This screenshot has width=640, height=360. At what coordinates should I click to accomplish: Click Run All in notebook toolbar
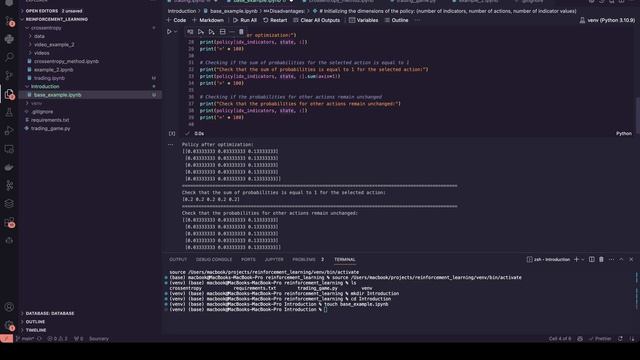pyautogui.click(x=245, y=20)
